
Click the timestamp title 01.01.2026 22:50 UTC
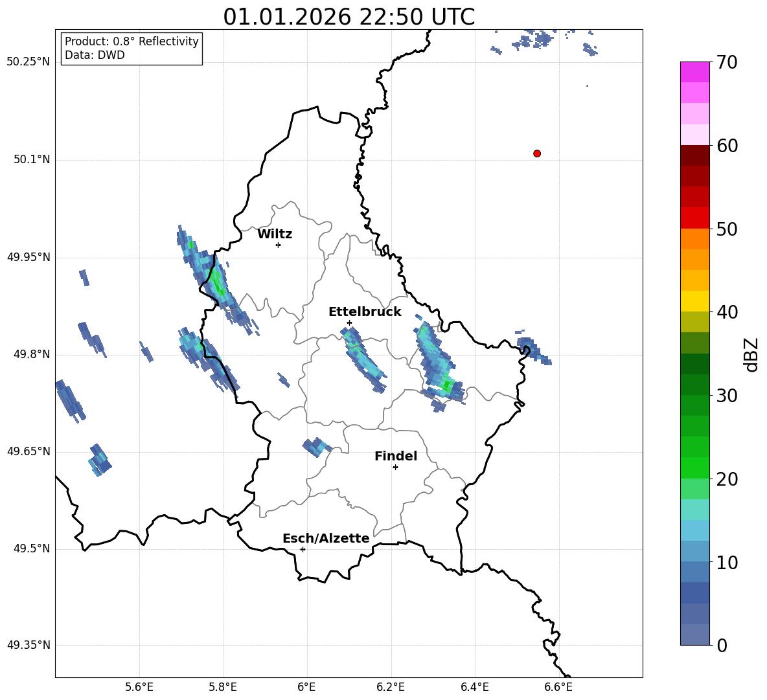(349, 17)
